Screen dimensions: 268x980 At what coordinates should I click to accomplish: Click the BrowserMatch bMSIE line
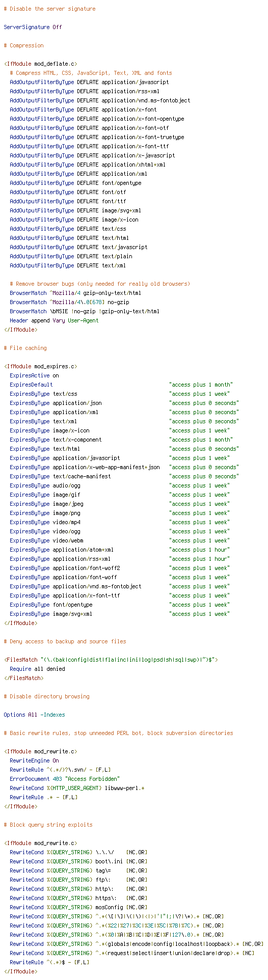[85, 311]
